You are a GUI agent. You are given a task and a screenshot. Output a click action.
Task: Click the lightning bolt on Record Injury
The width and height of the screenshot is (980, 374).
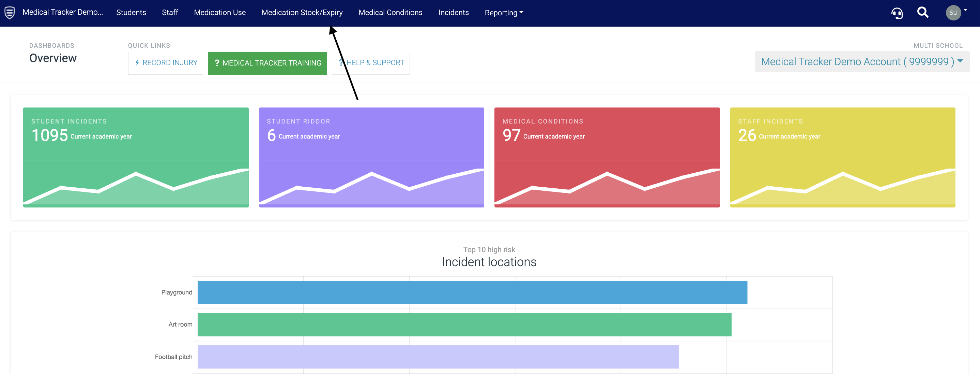tap(137, 63)
